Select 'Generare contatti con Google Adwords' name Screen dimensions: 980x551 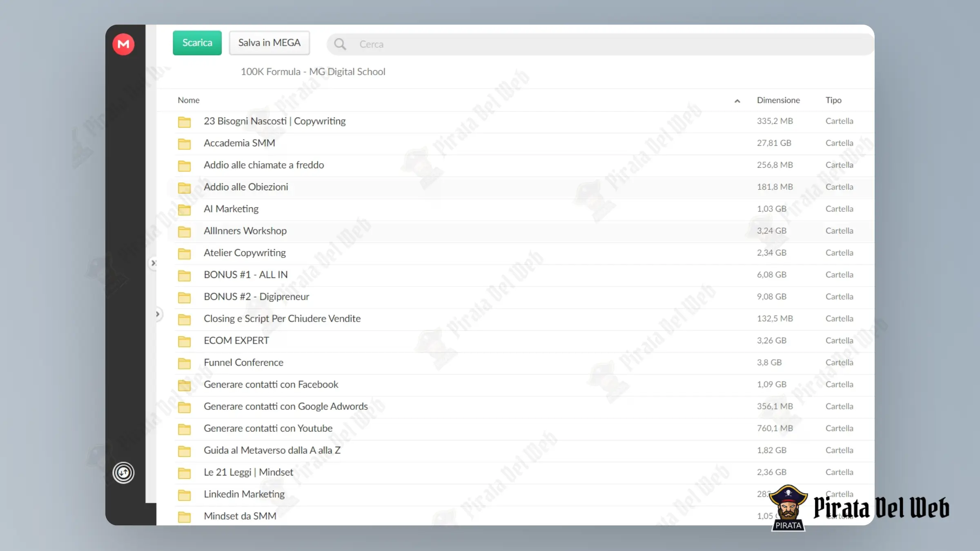coord(286,407)
